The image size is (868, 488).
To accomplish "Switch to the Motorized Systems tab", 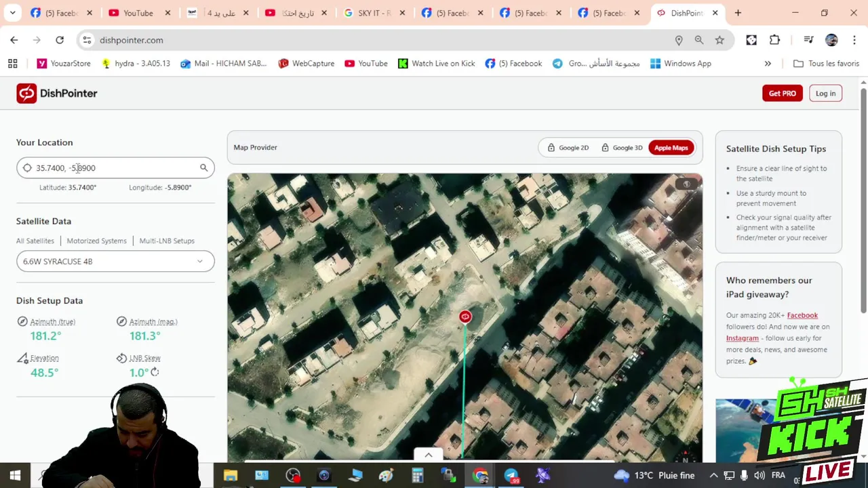I will (x=96, y=241).
